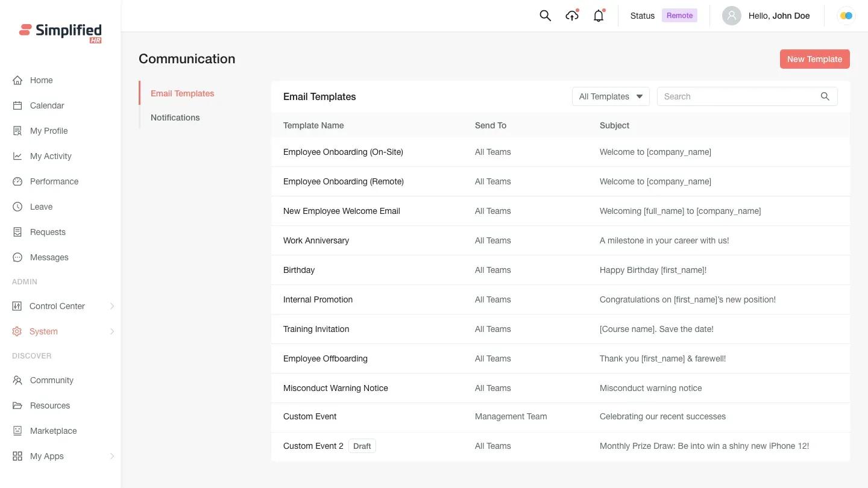Select the Birthday template row
Image resolution: width=868 pixels, height=488 pixels.
point(561,270)
